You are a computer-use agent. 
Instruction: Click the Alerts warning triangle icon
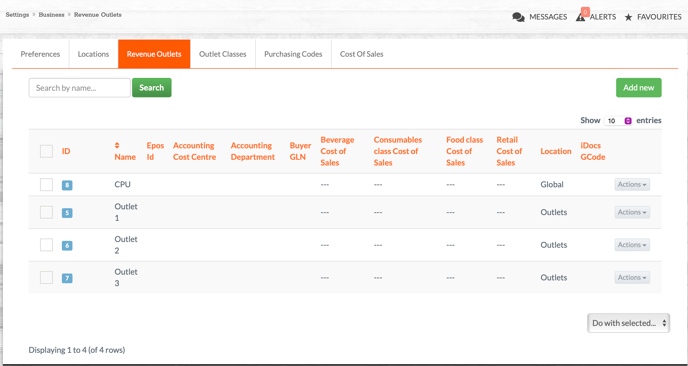tap(580, 17)
